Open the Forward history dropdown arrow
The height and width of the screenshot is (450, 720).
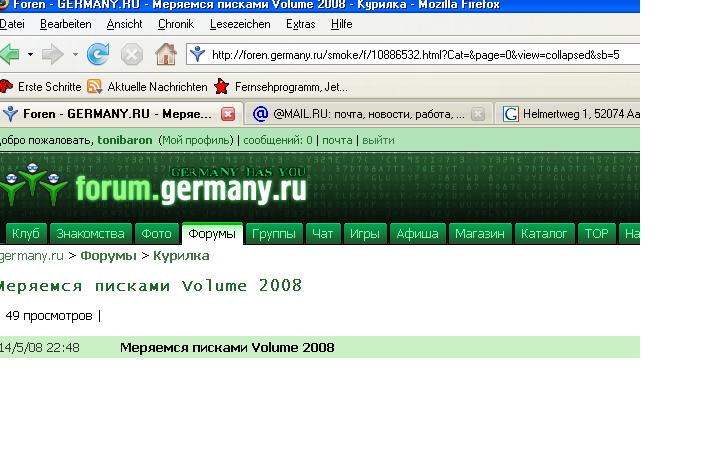[x=75, y=55]
